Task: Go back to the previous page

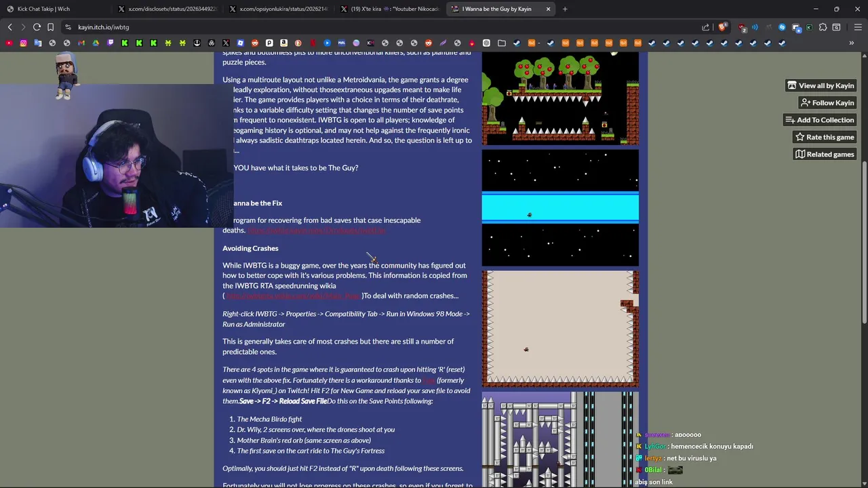Action: 9,27
